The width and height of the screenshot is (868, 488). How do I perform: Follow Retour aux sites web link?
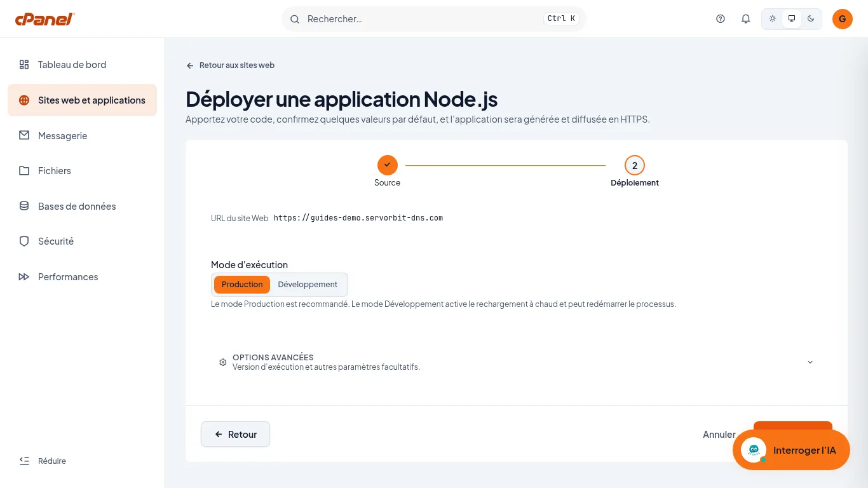230,65
